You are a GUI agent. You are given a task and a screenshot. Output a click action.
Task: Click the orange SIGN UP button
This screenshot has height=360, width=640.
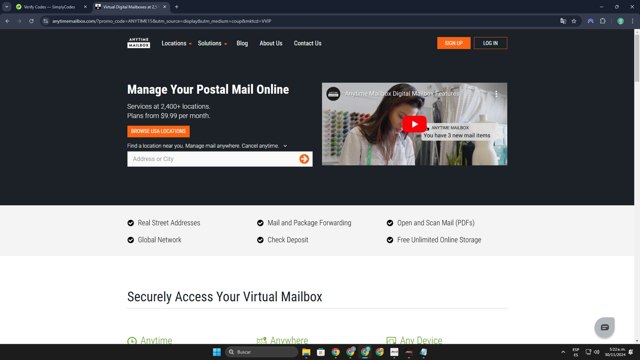453,43
